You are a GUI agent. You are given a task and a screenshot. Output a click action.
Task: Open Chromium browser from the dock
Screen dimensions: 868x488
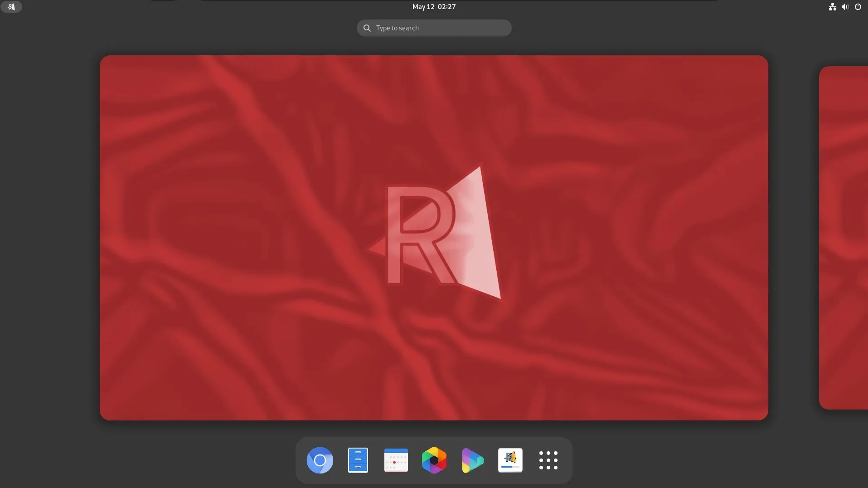point(320,460)
